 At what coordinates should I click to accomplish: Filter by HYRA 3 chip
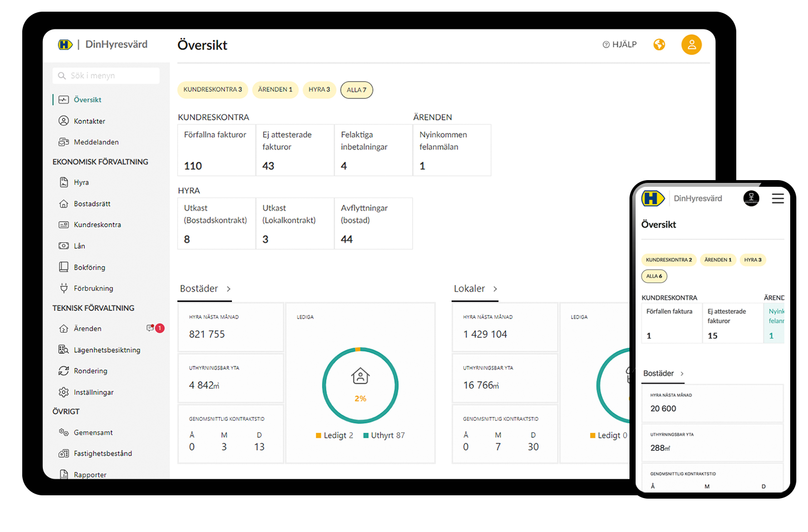[319, 90]
